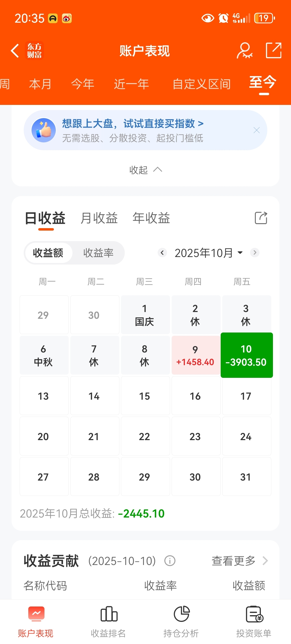This screenshot has height=644, width=291.
Task: Tap the share icon in header
Action: [273, 50]
